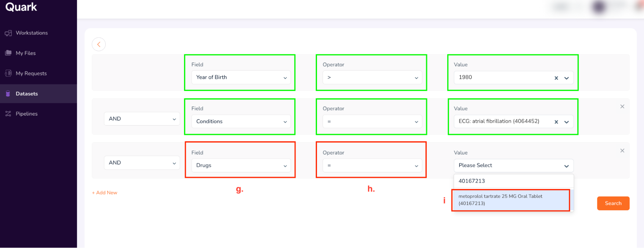
Task: Remove the Conditions filter row
Action: (x=622, y=106)
